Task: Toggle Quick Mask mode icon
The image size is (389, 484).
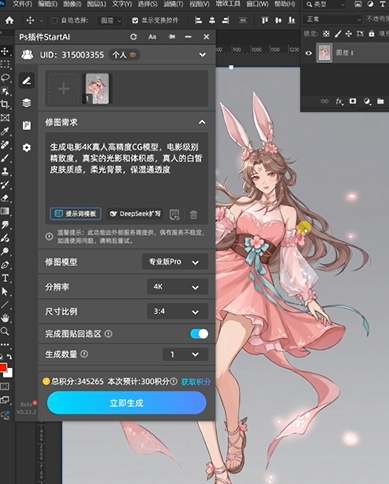Action: (x=5, y=387)
